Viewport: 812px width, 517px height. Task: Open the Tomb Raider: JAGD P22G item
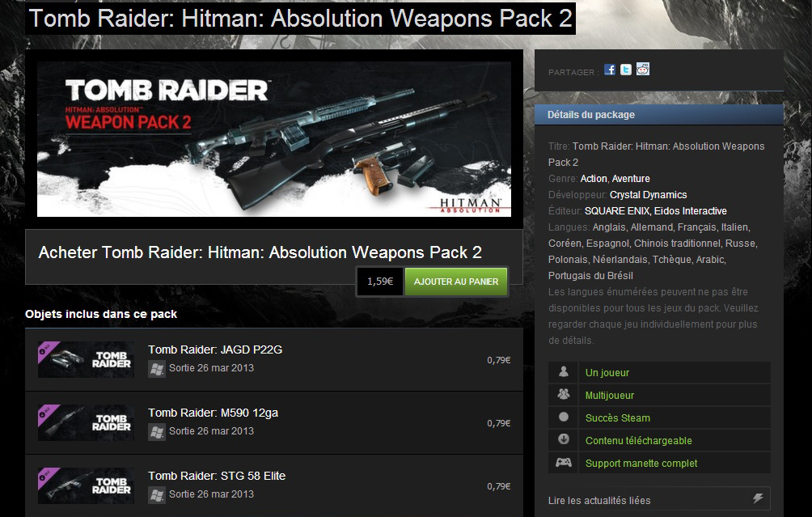click(215, 350)
